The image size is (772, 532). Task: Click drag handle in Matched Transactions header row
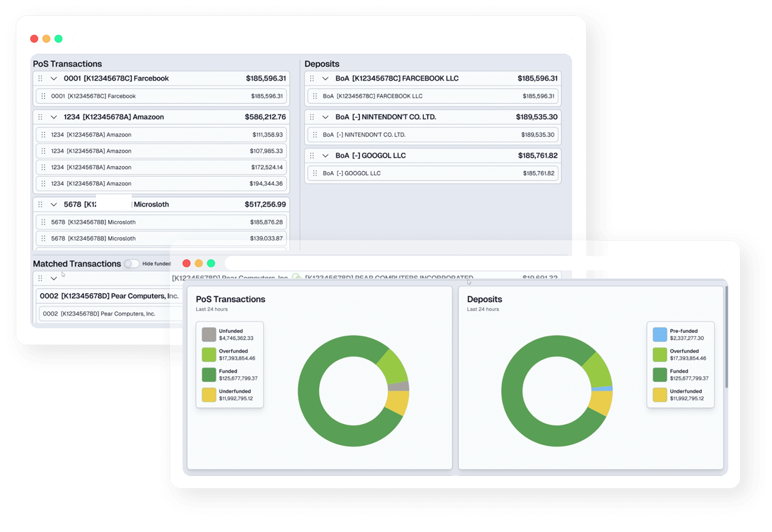pos(40,278)
